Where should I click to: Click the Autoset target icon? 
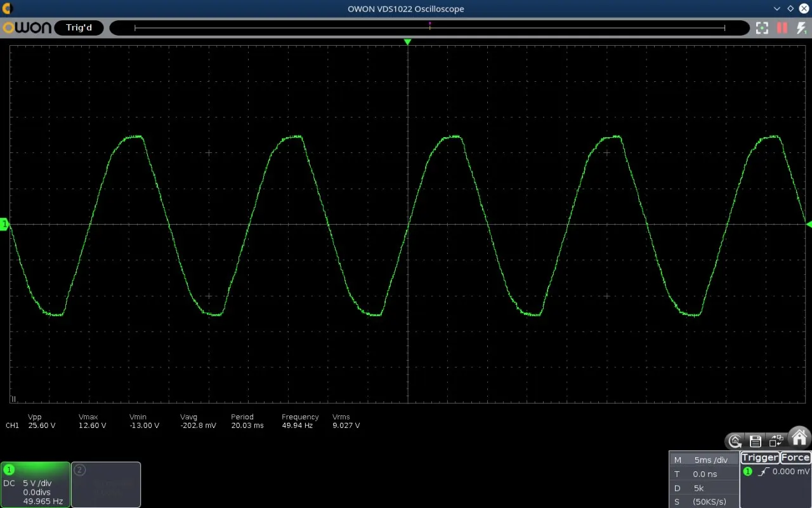pos(762,28)
